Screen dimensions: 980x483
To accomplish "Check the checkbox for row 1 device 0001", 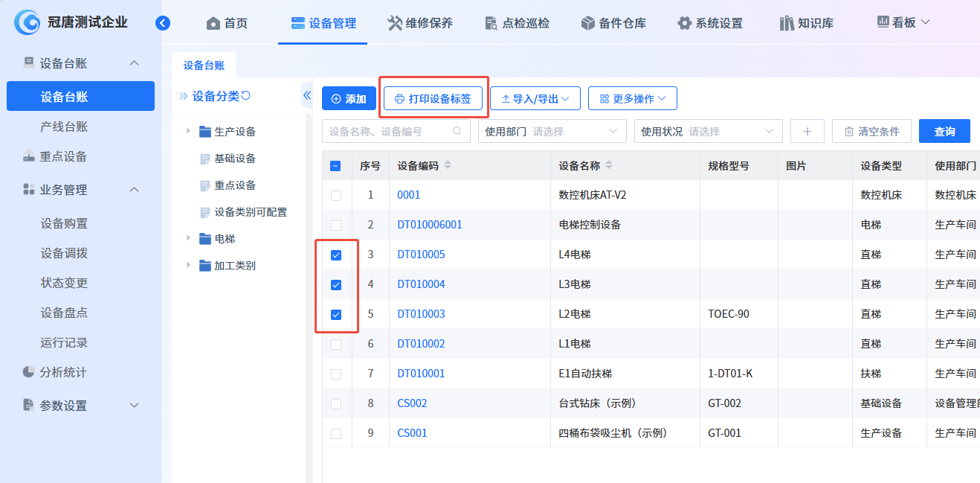I will tap(336, 196).
